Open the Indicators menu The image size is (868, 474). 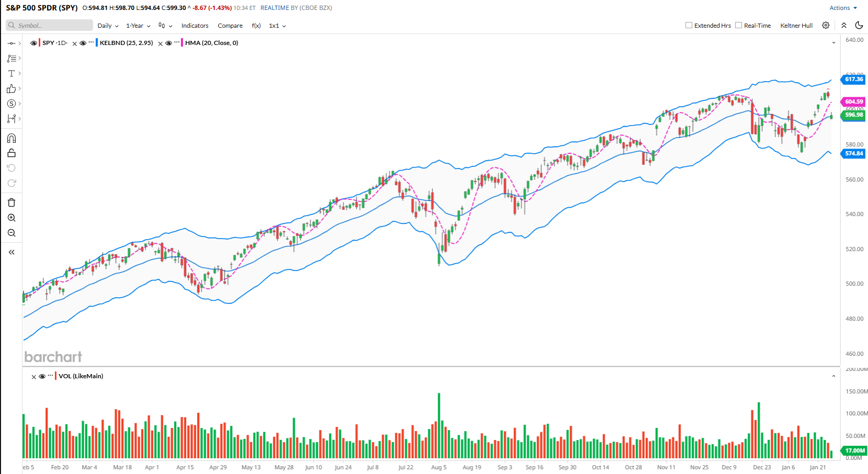click(x=195, y=26)
